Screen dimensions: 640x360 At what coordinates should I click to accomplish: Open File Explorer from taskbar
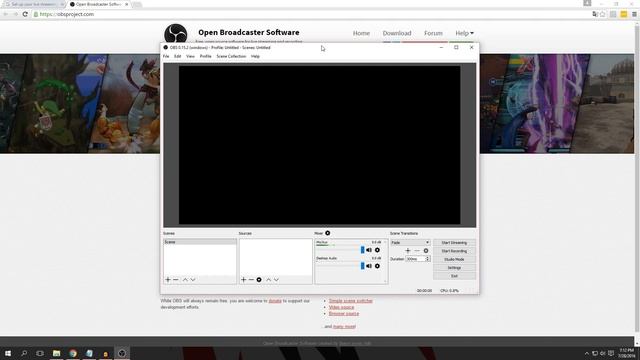pos(56,353)
